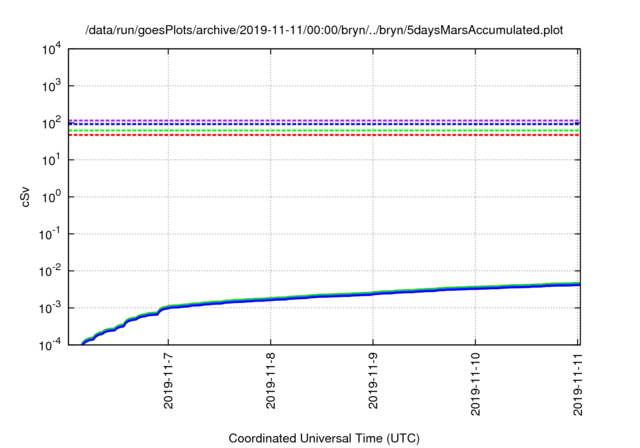Click the green dashed threshold line
The height and width of the screenshot is (448, 640).
click(324, 131)
